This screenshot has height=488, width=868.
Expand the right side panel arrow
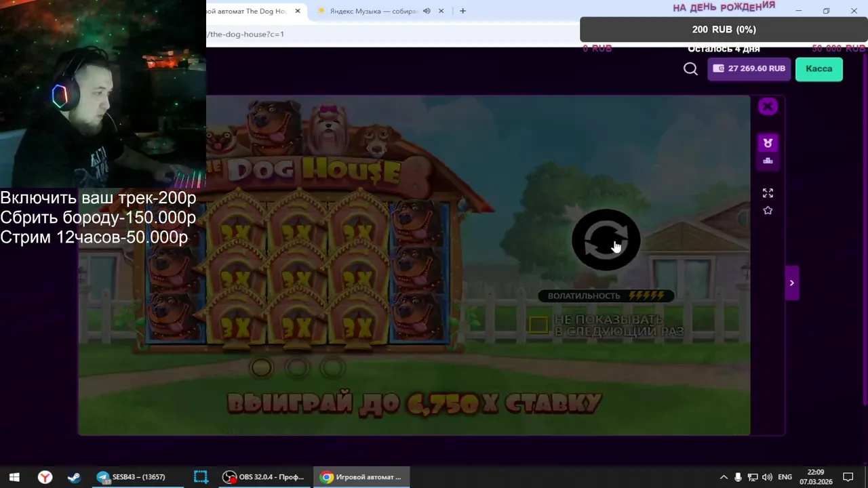(791, 283)
